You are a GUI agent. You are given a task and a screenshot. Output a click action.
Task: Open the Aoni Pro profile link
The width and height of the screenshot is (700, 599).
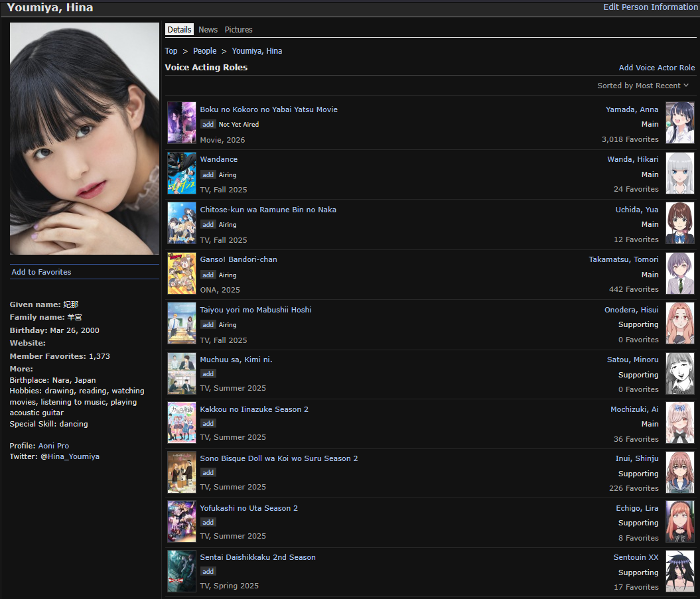[x=54, y=446]
